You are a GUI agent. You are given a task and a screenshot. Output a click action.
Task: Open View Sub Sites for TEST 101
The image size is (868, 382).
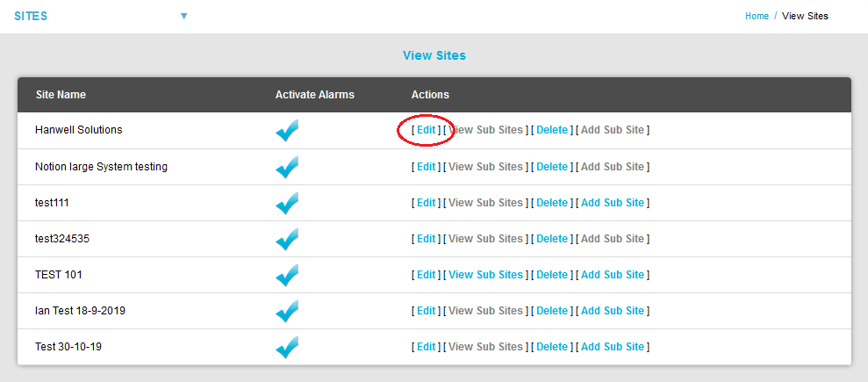point(485,275)
